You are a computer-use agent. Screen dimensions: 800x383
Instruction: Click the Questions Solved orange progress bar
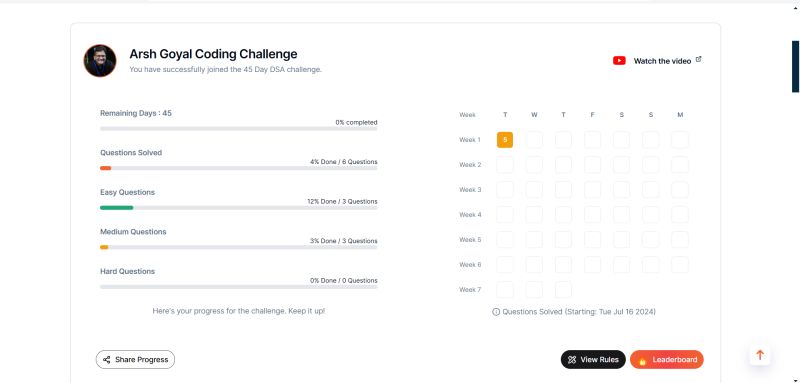coord(106,168)
